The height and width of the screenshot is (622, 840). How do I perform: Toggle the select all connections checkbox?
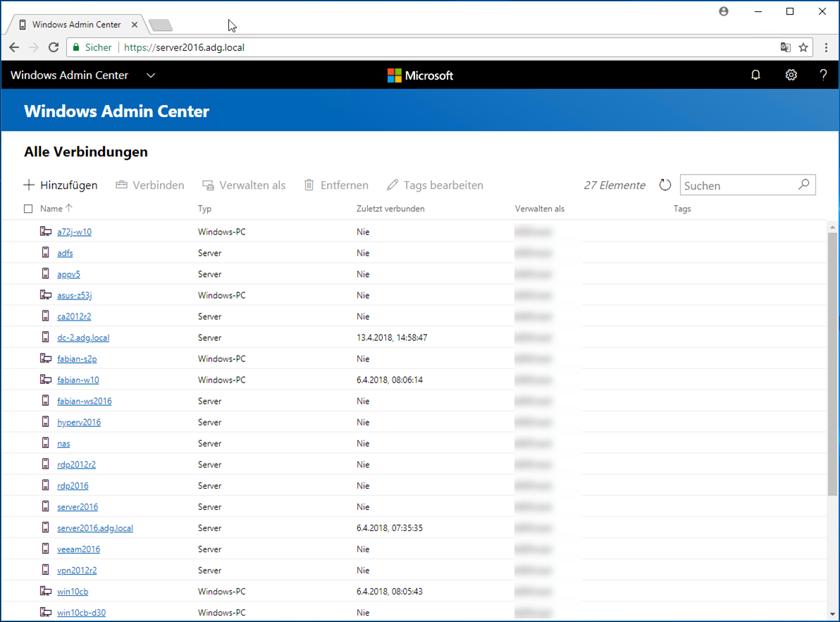[x=28, y=209]
